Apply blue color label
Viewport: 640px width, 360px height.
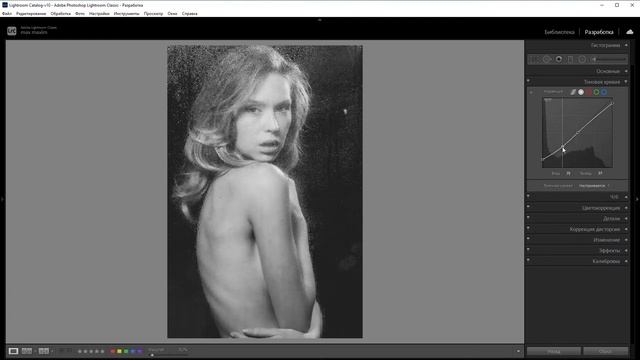[133, 351]
